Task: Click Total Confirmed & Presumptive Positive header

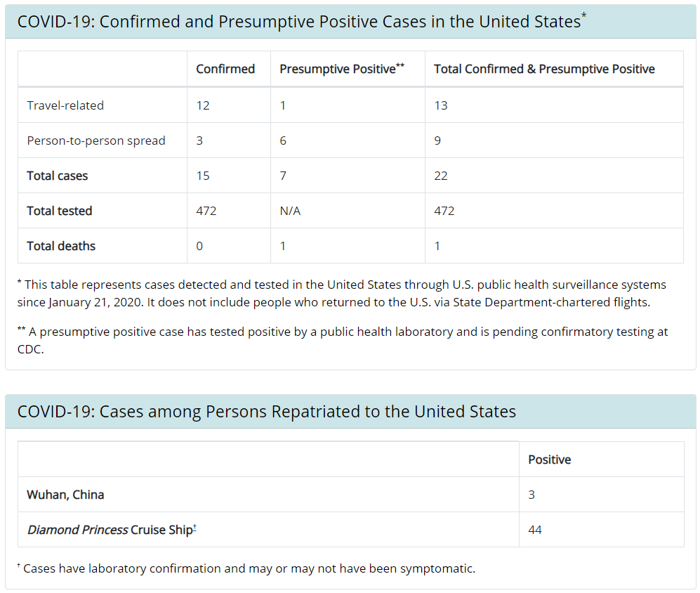Action: tap(544, 69)
